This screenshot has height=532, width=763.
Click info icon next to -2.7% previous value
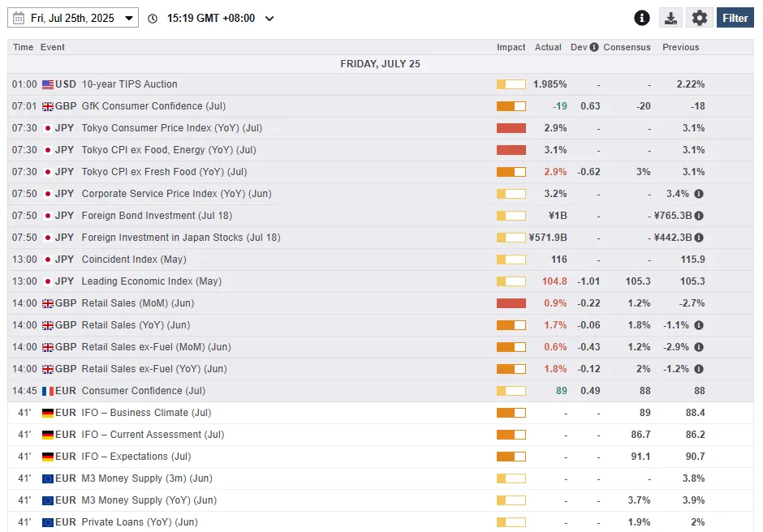(x=699, y=303)
